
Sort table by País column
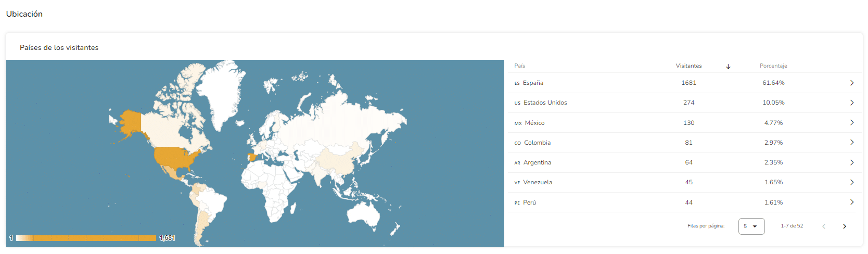(x=520, y=66)
